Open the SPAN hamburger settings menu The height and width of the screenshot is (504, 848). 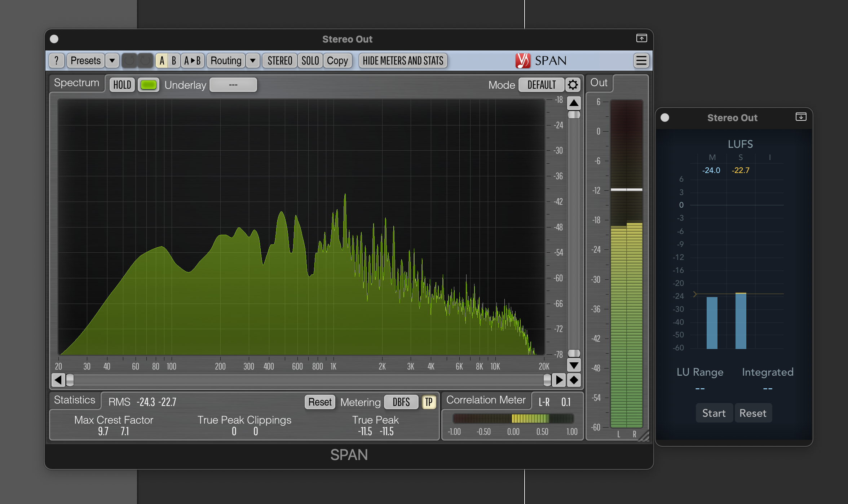coord(641,61)
